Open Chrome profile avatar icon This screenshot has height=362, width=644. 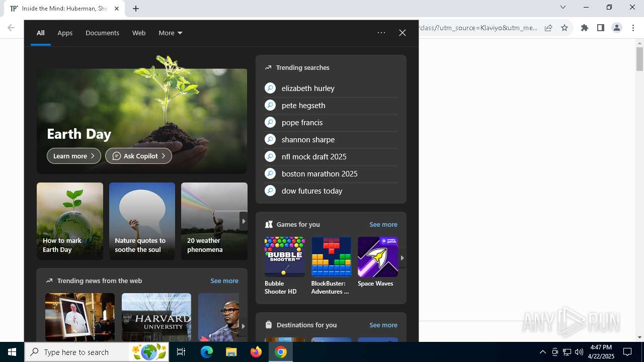617,28
